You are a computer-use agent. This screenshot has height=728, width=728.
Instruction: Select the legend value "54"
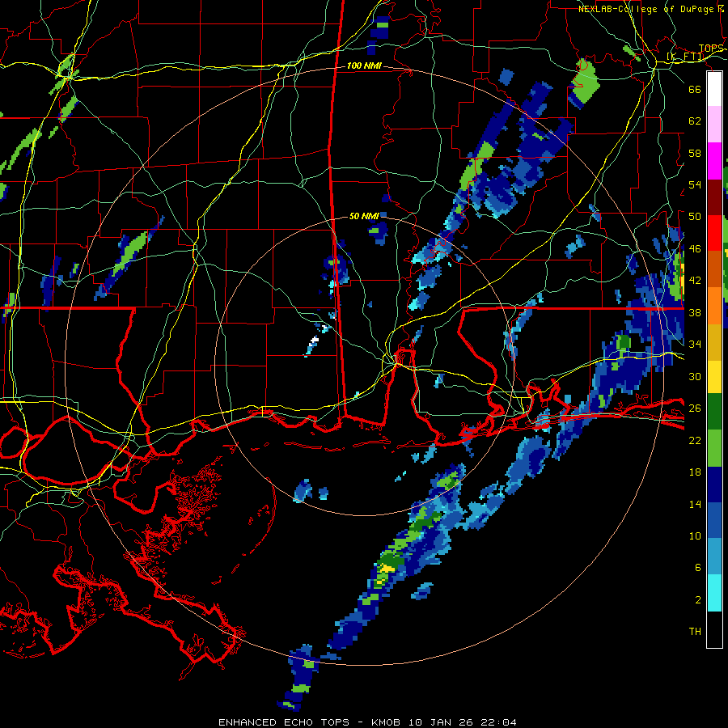[695, 184]
